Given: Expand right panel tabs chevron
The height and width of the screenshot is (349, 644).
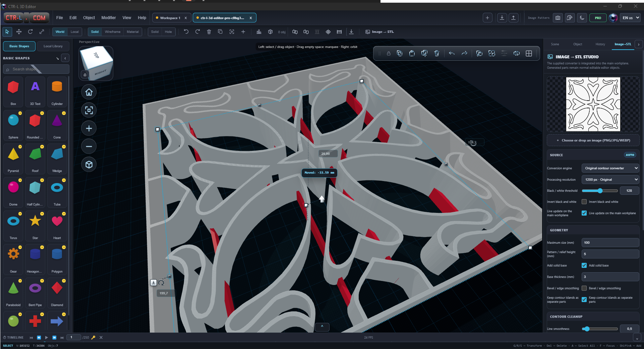Looking at the screenshot, I should tap(639, 44).
